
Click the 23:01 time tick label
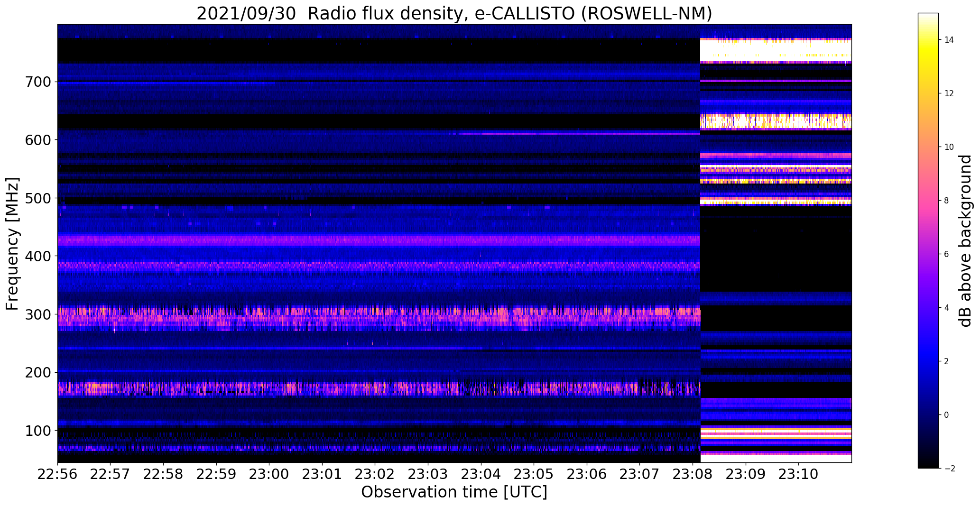pos(323,474)
